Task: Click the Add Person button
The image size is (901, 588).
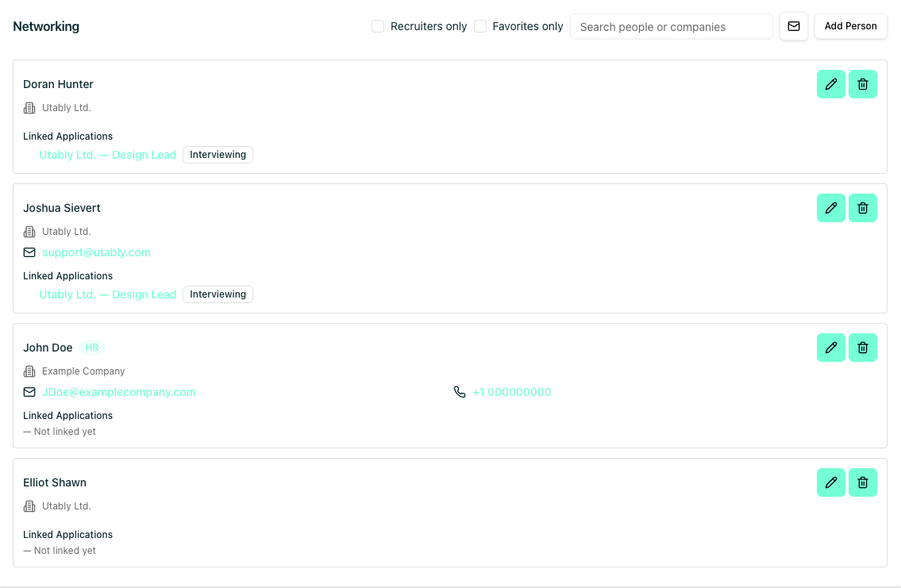Action: point(850,26)
